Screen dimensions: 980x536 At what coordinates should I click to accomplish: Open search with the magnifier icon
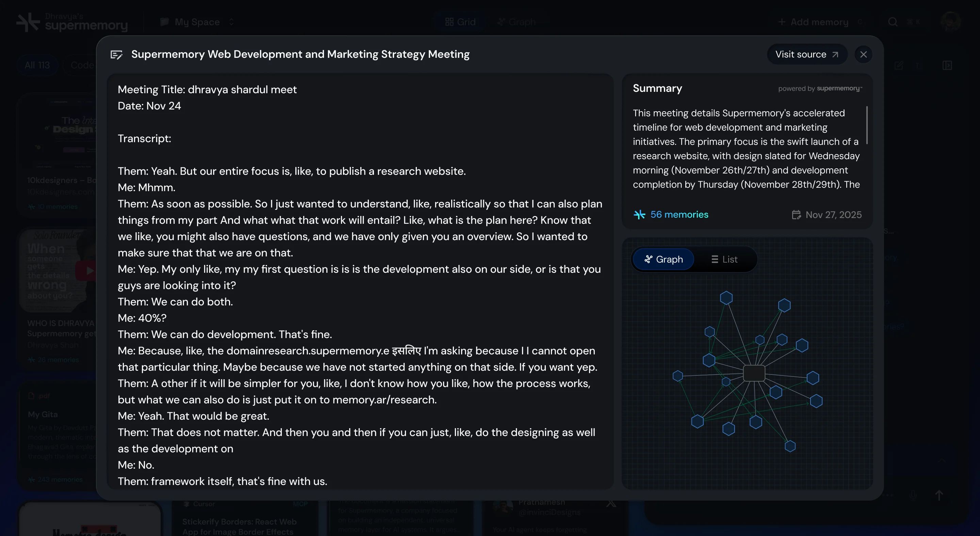(x=893, y=22)
